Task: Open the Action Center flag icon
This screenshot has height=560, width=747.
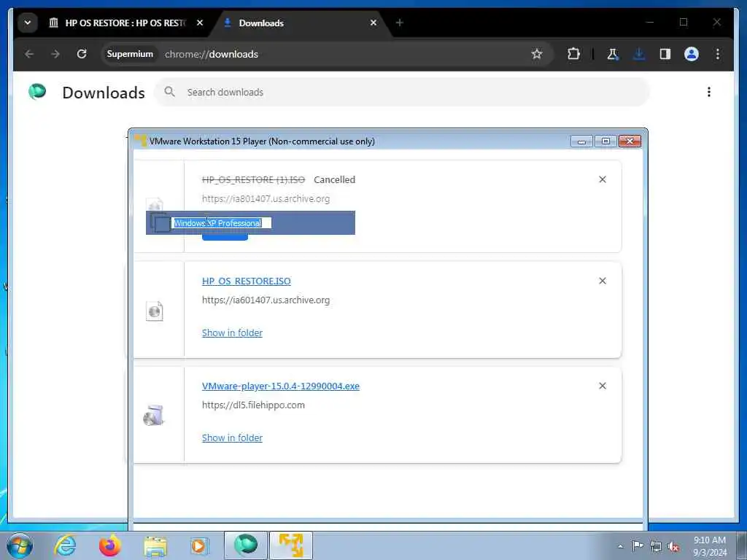Action: (x=638, y=545)
